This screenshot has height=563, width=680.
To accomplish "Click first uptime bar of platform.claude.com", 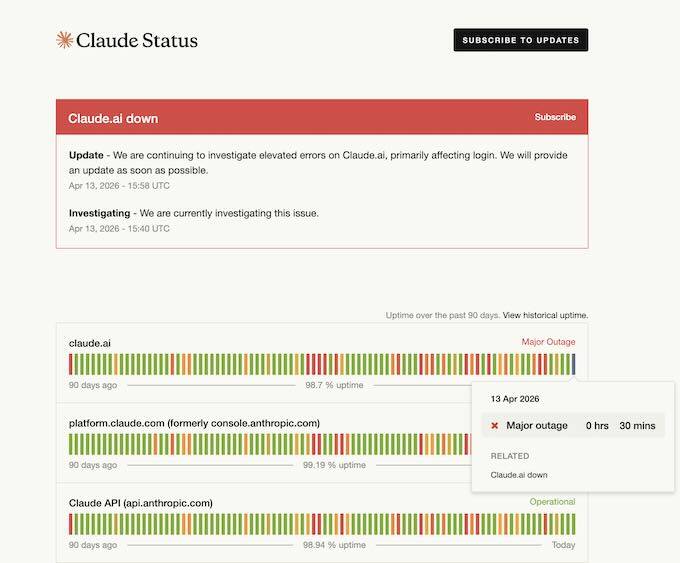I will pyautogui.click(x=71, y=443).
